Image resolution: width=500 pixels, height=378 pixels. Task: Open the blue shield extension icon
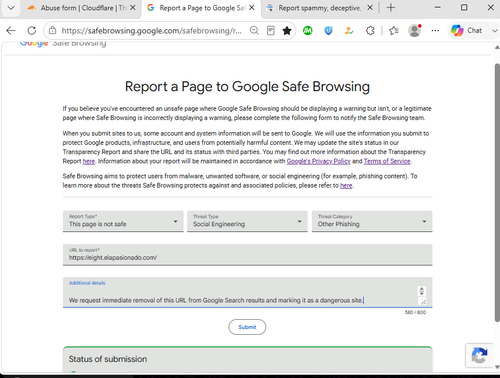pyautogui.click(x=328, y=31)
